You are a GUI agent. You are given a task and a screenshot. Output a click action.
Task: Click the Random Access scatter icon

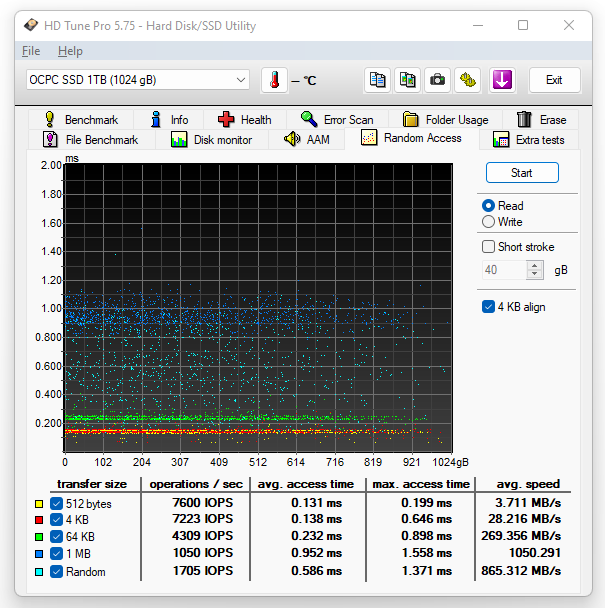tap(369, 137)
